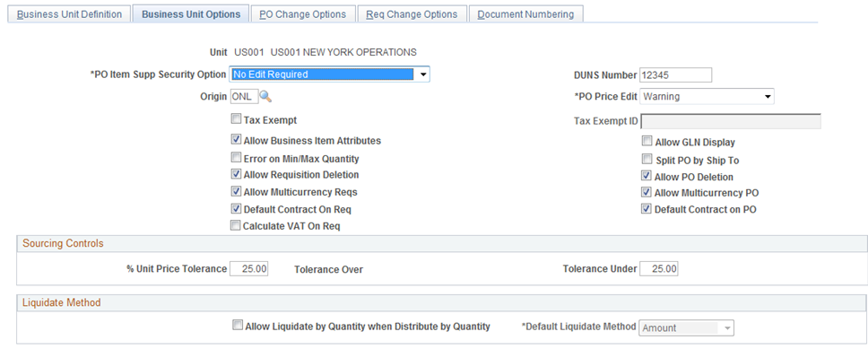Toggle Allow Requisition Deletion checkbox
Viewport: 868px width, 349px height.
[237, 174]
